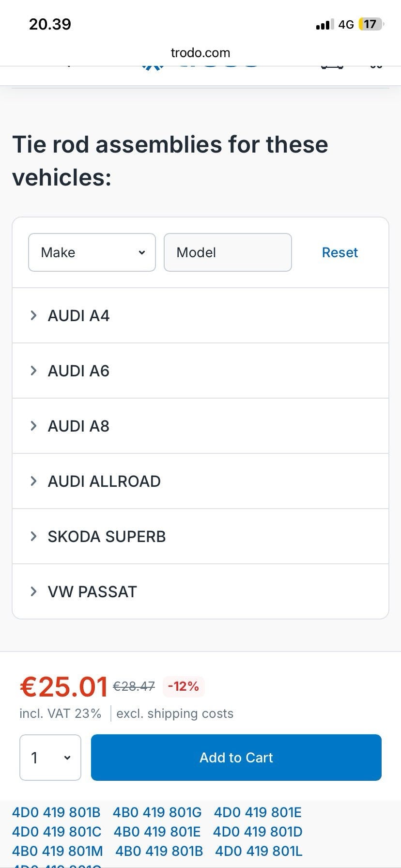Open part number 4D0 419 801C link

click(x=57, y=832)
